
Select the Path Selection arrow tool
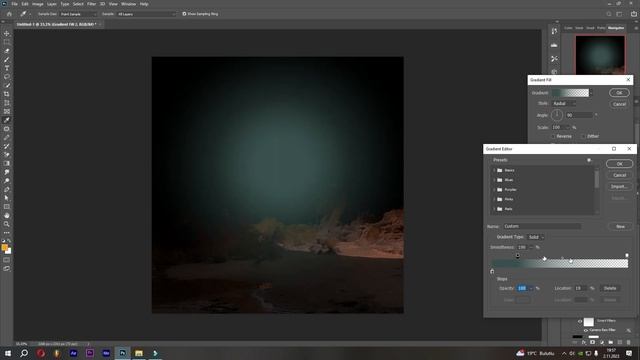point(7,198)
